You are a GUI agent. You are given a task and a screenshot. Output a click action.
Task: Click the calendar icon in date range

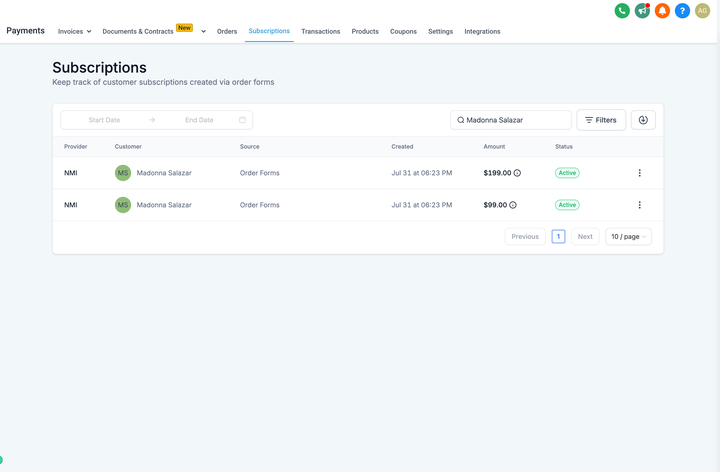point(242,120)
